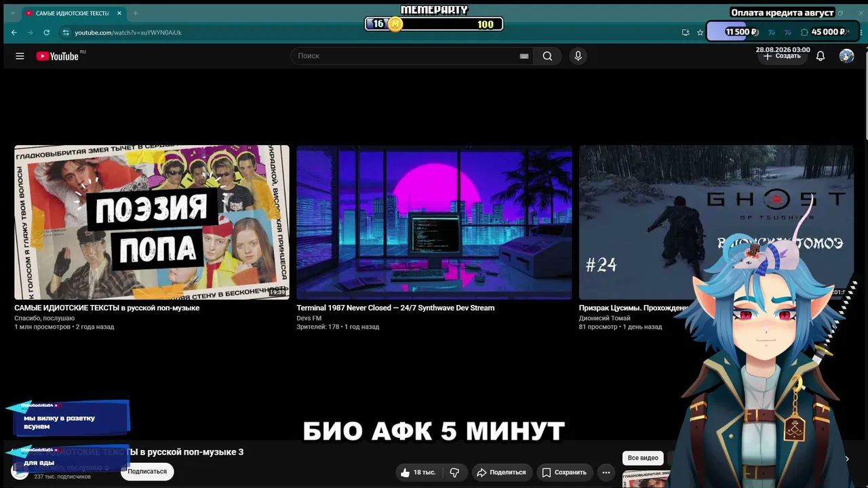Click the magnifying glass search button
The image size is (868, 488).
pyautogui.click(x=547, y=56)
